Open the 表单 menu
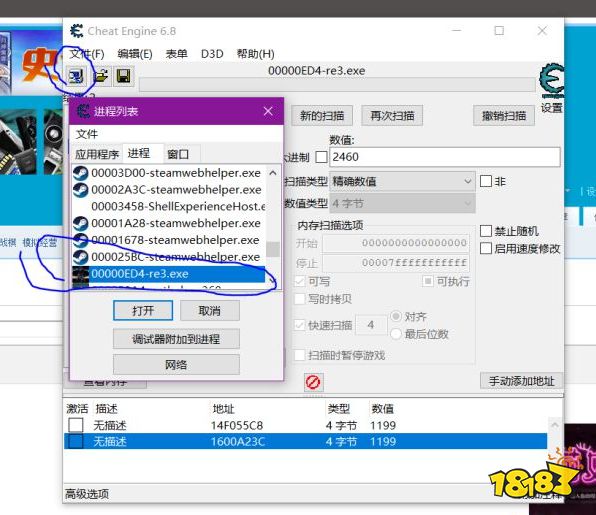The width and height of the screenshot is (596, 515). pos(176,54)
